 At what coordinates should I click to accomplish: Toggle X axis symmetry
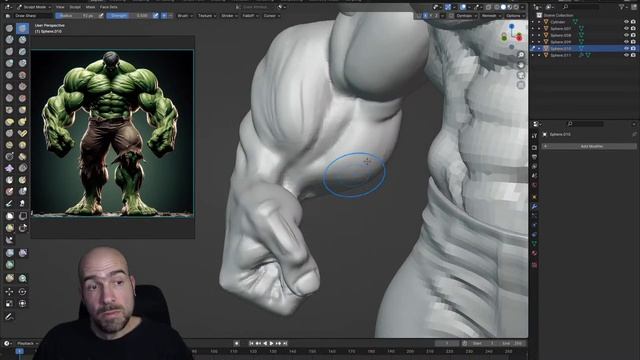tap(425, 16)
